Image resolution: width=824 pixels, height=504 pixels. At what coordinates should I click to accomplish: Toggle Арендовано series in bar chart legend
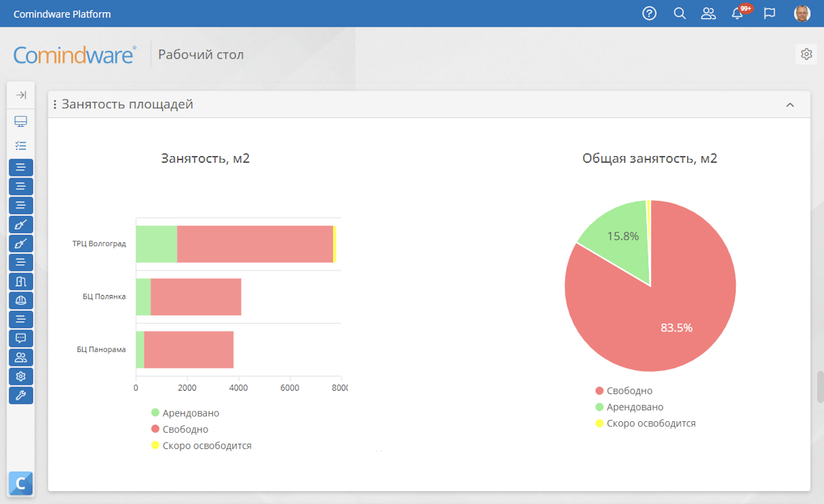point(185,413)
